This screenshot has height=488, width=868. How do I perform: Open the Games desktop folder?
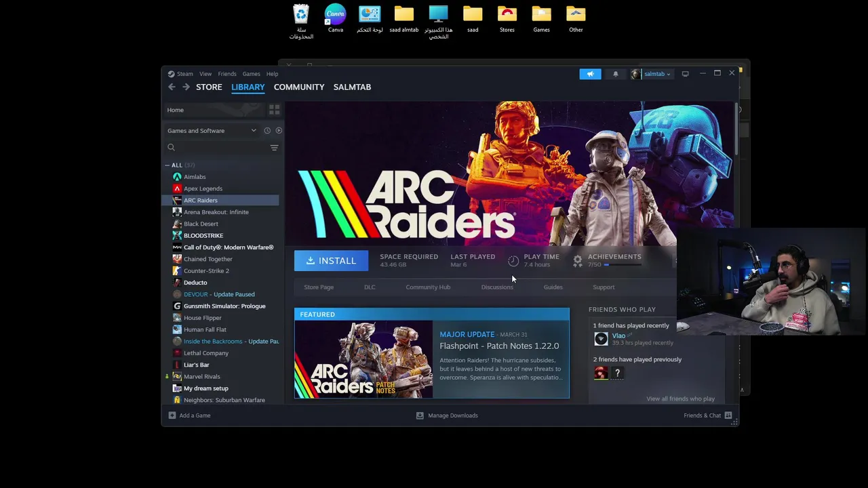point(541,18)
